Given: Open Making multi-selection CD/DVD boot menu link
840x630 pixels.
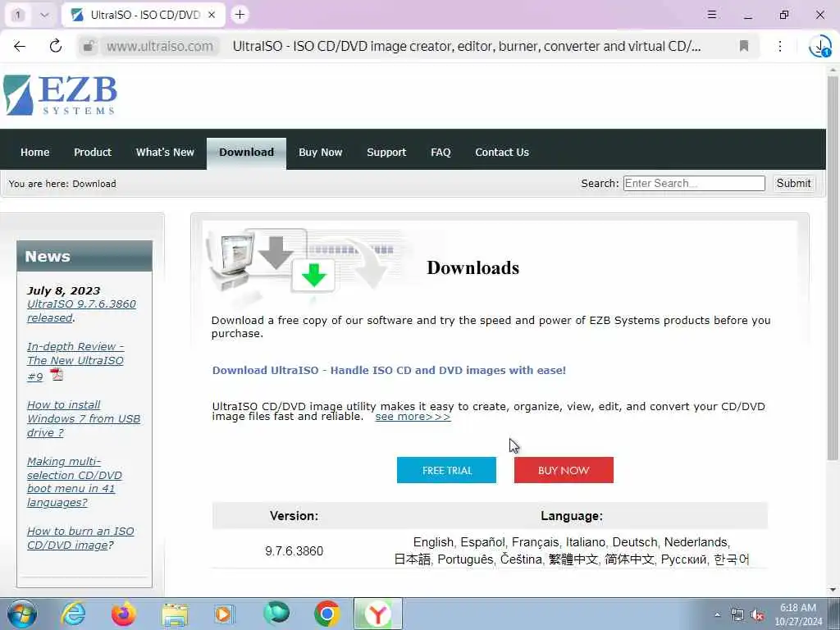Looking at the screenshot, I should 75,482.
